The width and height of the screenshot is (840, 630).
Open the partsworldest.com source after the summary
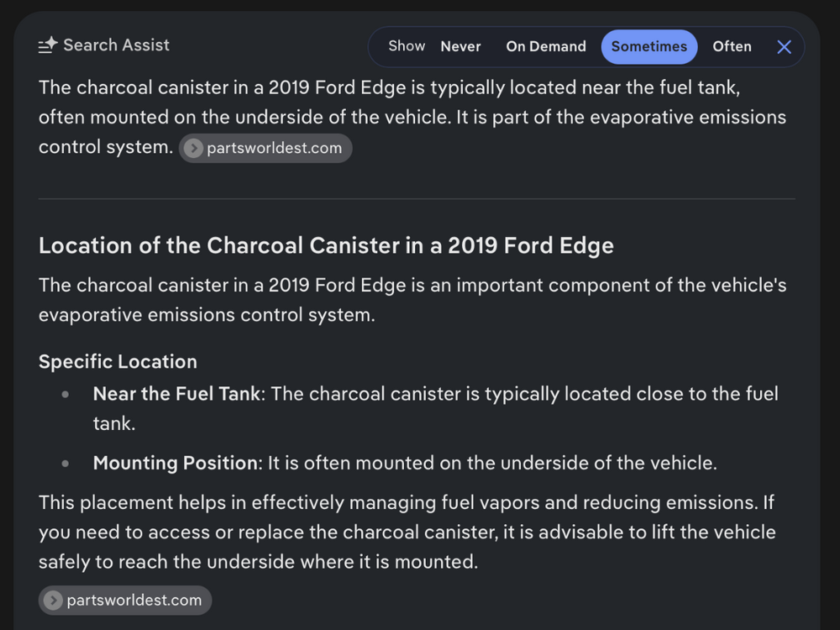click(265, 149)
